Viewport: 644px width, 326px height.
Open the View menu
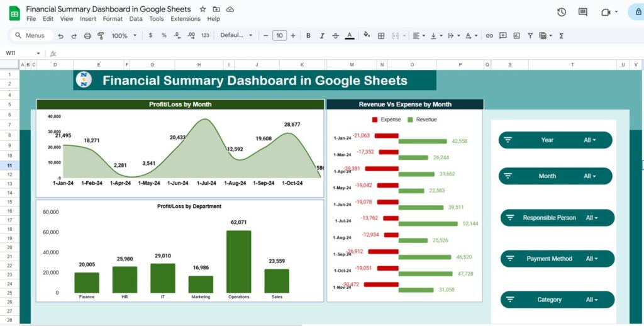[67, 19]
